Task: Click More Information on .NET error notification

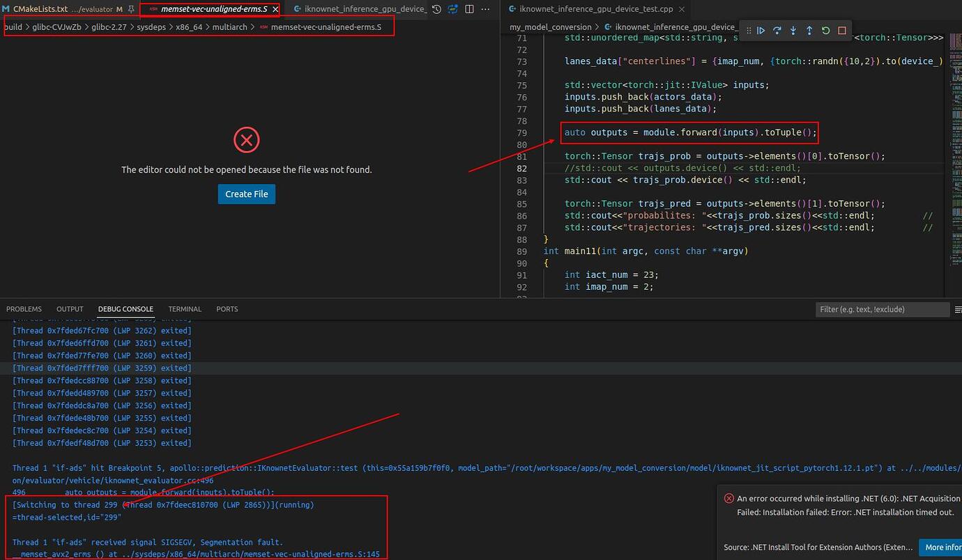Action: 940,547
